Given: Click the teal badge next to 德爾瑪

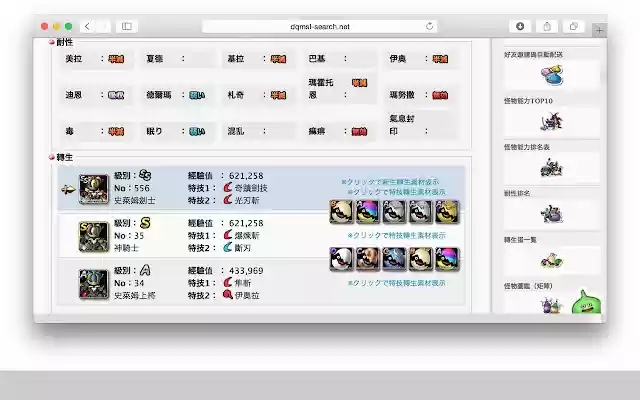Looking at the screenshot, I should 197,95.
